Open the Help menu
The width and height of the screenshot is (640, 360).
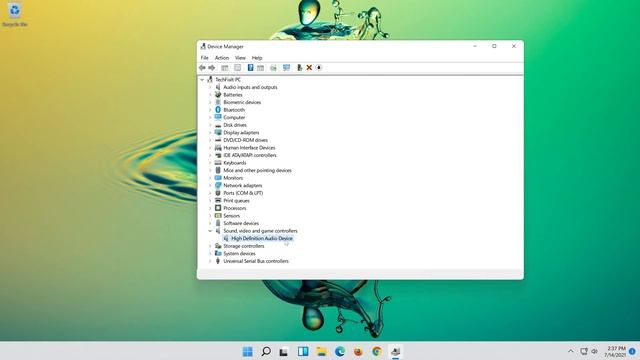[257, 58]
